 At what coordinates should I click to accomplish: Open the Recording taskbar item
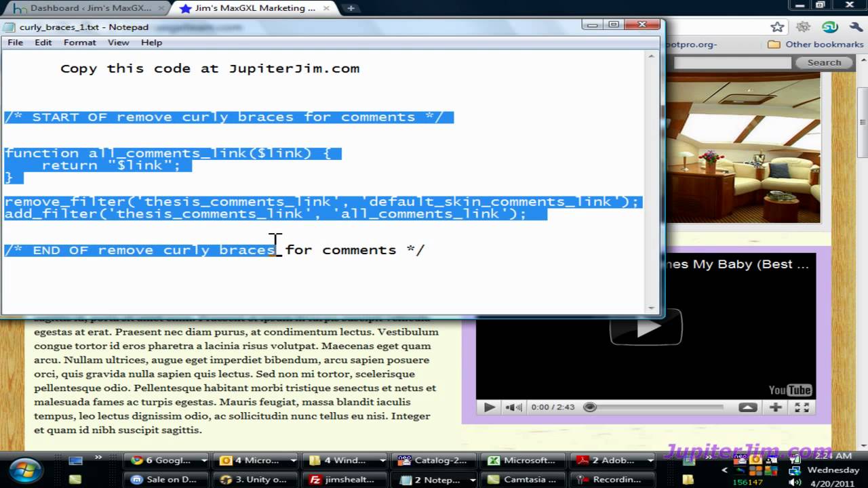click(x=611, y=479)
